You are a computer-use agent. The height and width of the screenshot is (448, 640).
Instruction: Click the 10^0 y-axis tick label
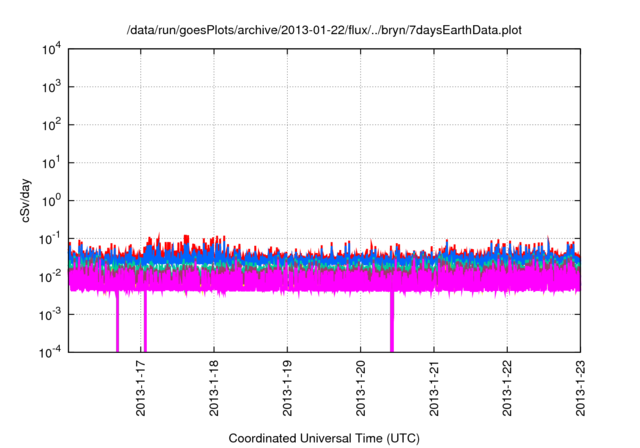(52, 201)
